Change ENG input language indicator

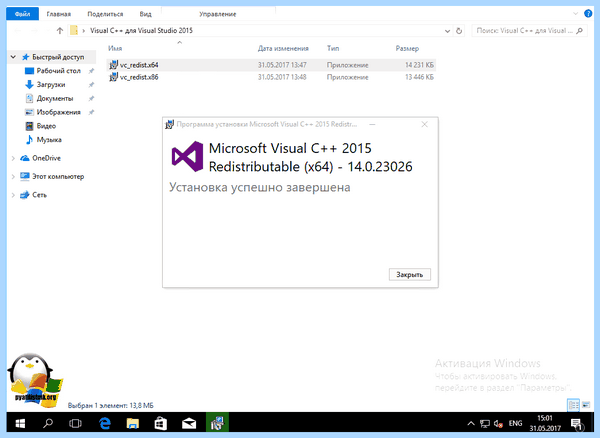(515, 423)
